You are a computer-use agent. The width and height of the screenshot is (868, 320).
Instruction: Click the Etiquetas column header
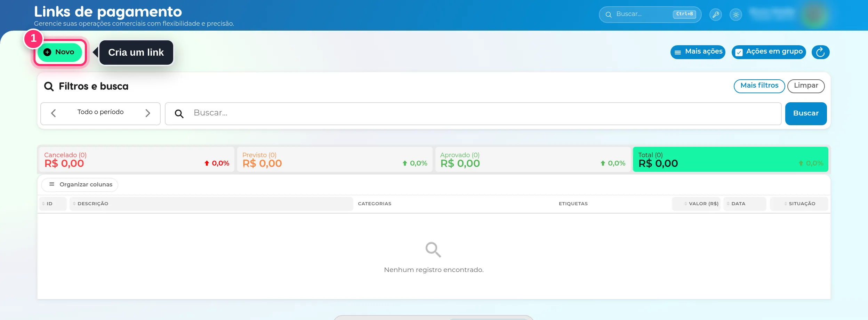573,204
